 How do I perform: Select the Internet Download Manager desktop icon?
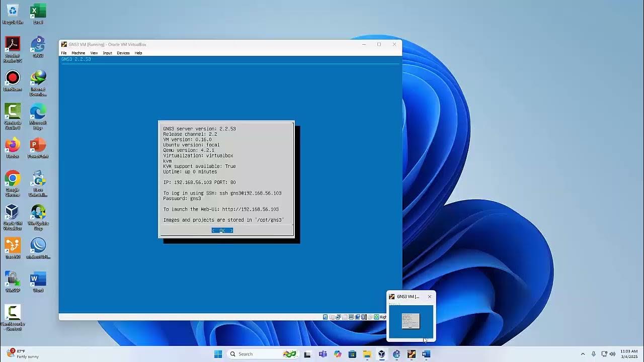(x=38, y=83)
